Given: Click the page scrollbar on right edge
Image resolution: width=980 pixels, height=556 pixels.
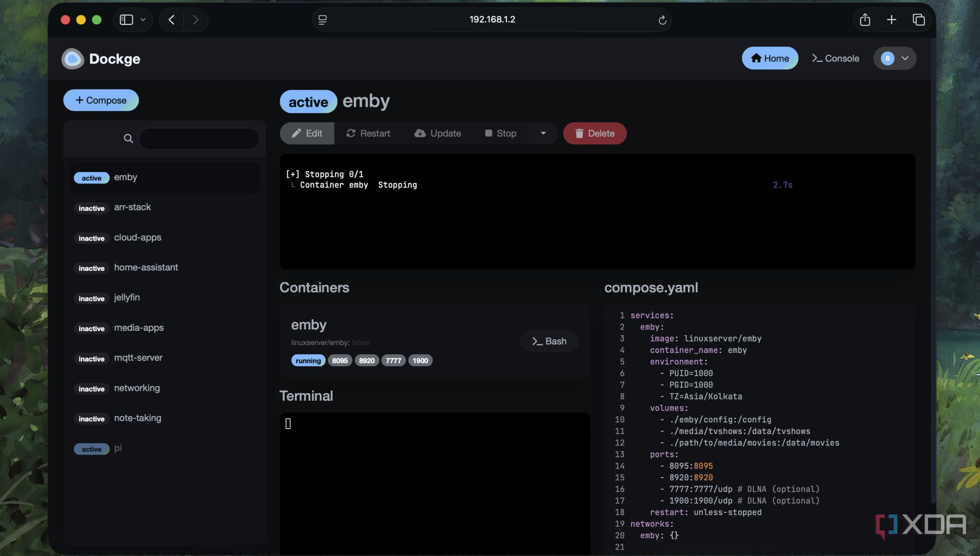Looking at the screenshot, I should pyautogui.click(x=933, y=270).
